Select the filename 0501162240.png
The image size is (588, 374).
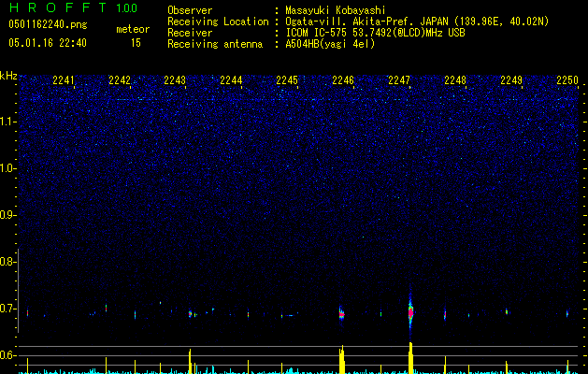pos(48,24)
